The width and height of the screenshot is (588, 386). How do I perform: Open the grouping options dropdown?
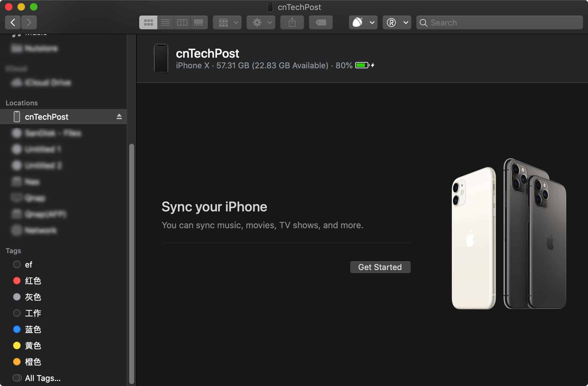pyautogui.click(x=227, y=22)
